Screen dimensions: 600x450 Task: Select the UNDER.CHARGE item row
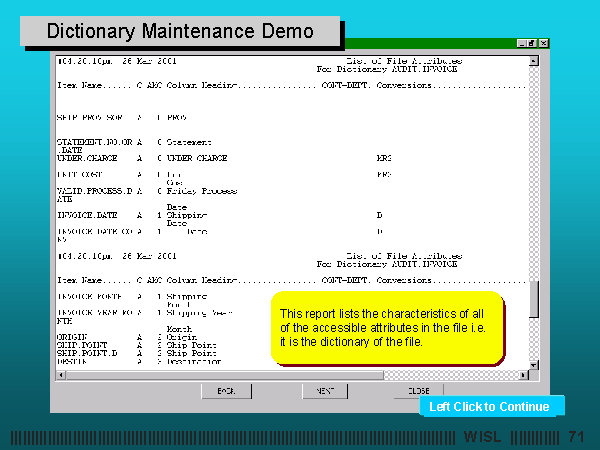click(90, 158)
